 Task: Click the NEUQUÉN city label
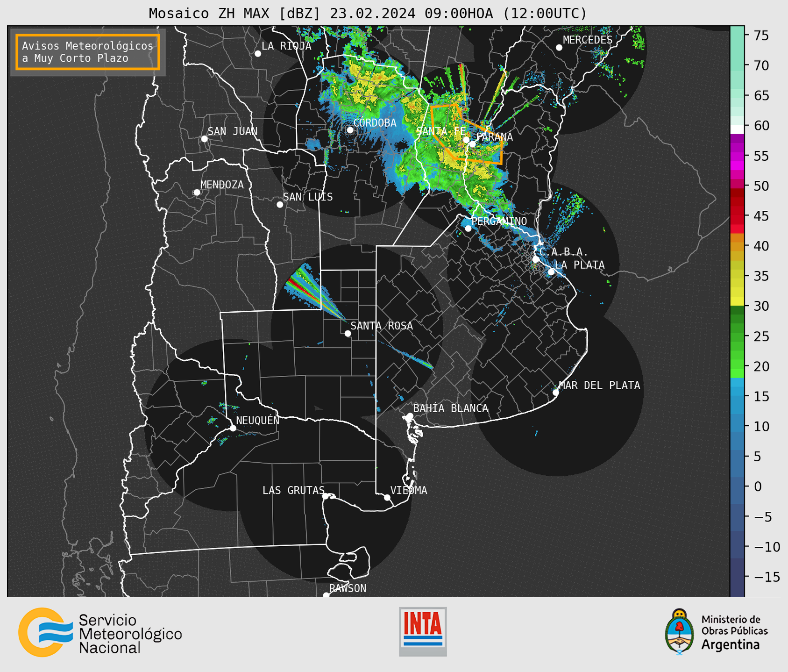coord(257,421)
